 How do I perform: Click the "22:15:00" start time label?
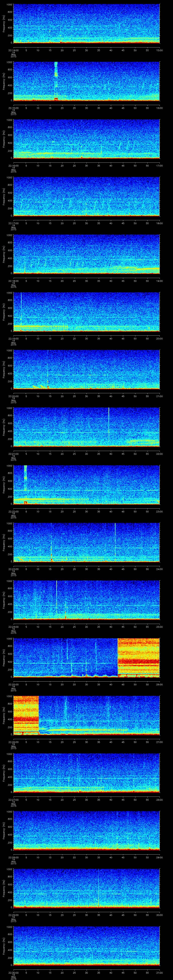(x=14, y=108)
